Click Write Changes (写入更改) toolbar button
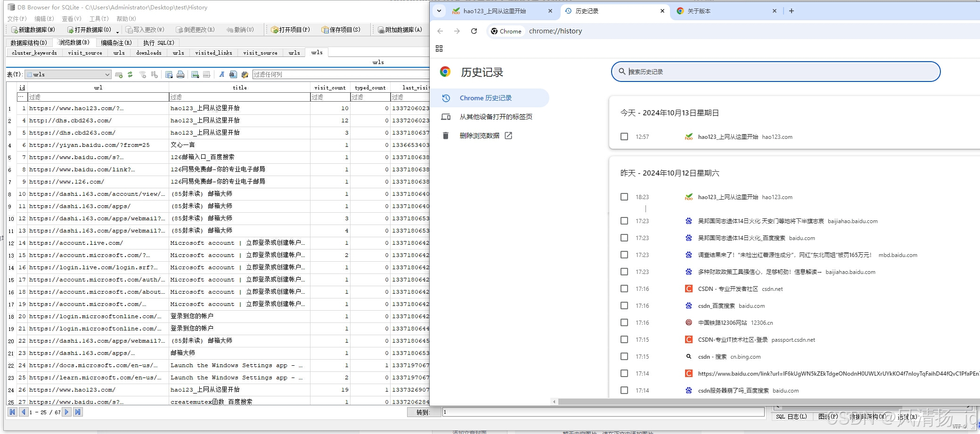Screen dimensions: 980x434 point(145,30)
